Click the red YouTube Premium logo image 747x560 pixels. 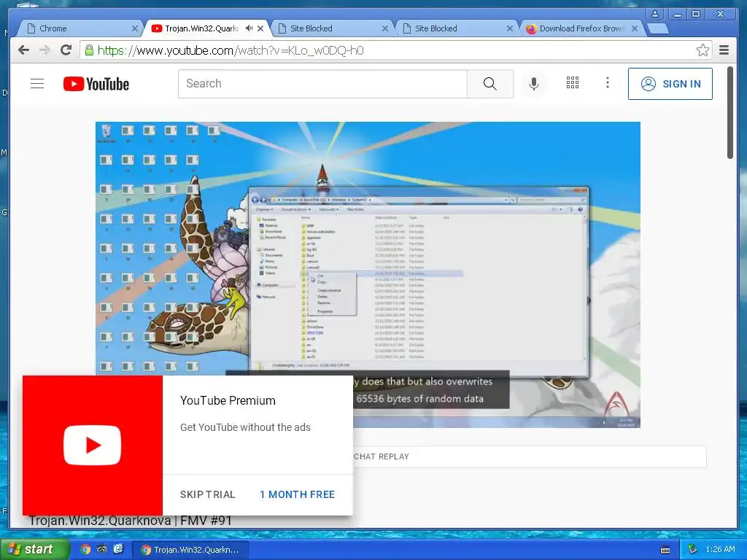point(93,446)
